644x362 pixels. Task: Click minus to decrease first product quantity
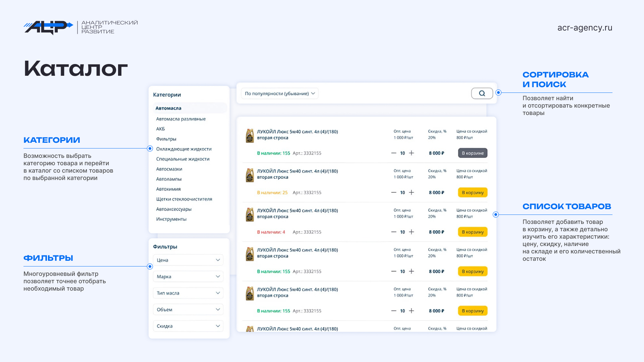[394, 153]
